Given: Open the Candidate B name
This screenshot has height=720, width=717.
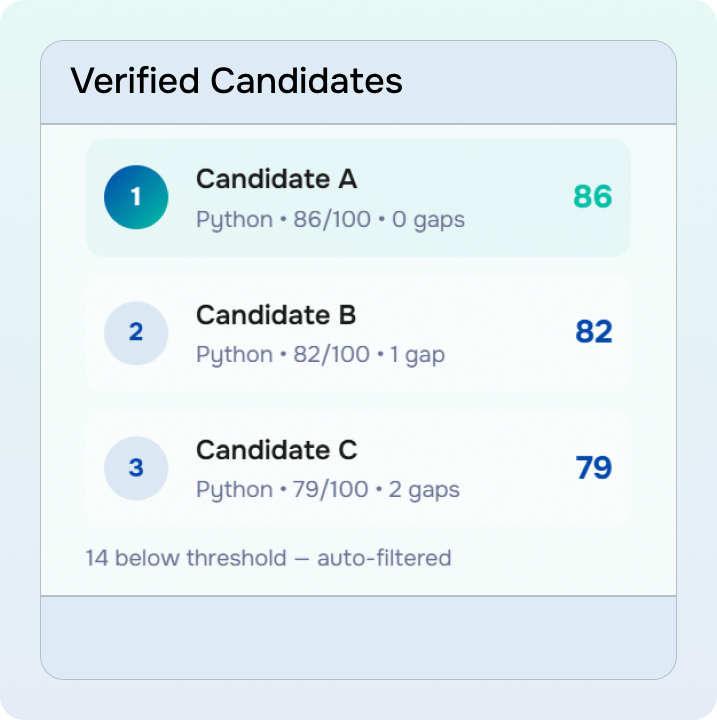Looking at the screenshot, I should pos(276,315).
